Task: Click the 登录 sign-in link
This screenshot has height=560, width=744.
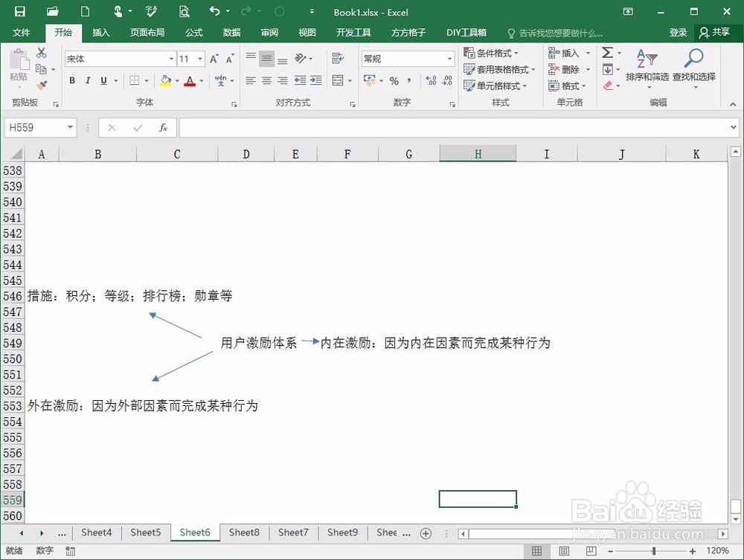Action: tap(678, 32)
